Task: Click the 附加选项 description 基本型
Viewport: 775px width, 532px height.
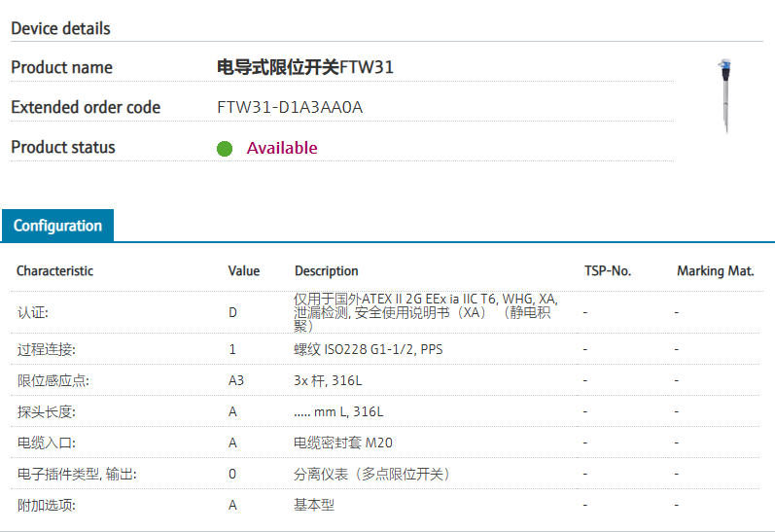Action: 314,505
